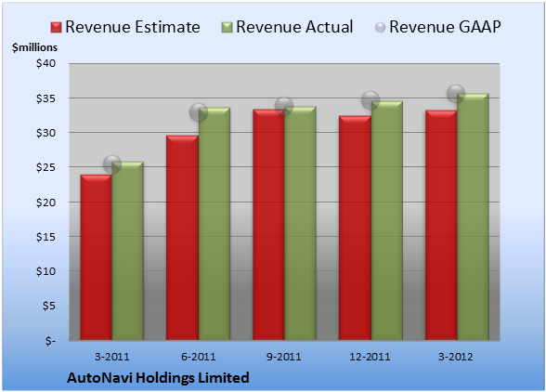Select the green actual bar for 12-2011
Screen dimensions: 546x392
point(387,220)
